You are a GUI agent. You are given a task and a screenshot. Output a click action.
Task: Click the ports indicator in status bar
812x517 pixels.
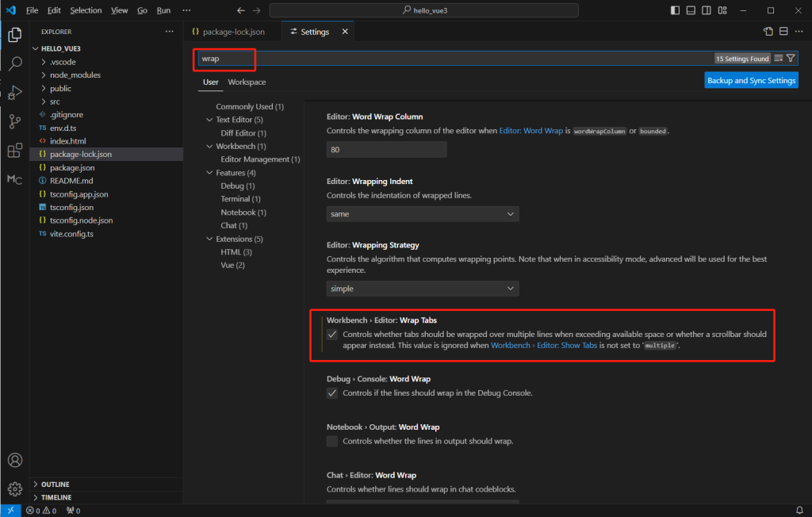point(73,511)
